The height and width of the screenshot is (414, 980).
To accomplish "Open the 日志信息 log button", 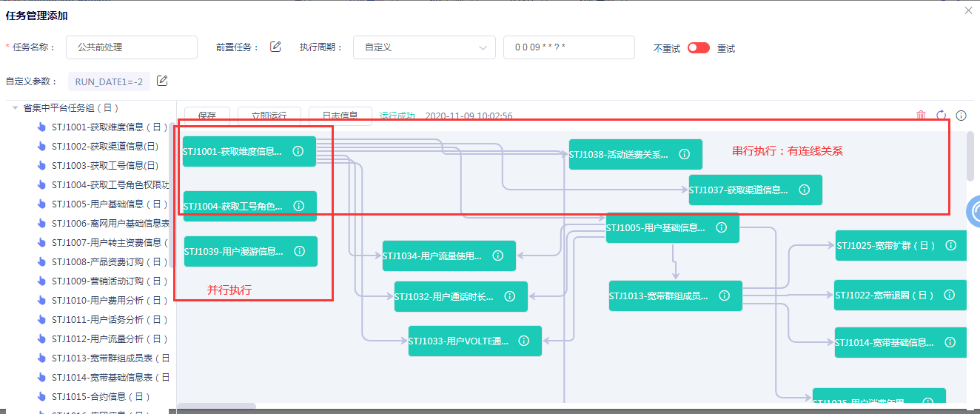I will (340, 116).
